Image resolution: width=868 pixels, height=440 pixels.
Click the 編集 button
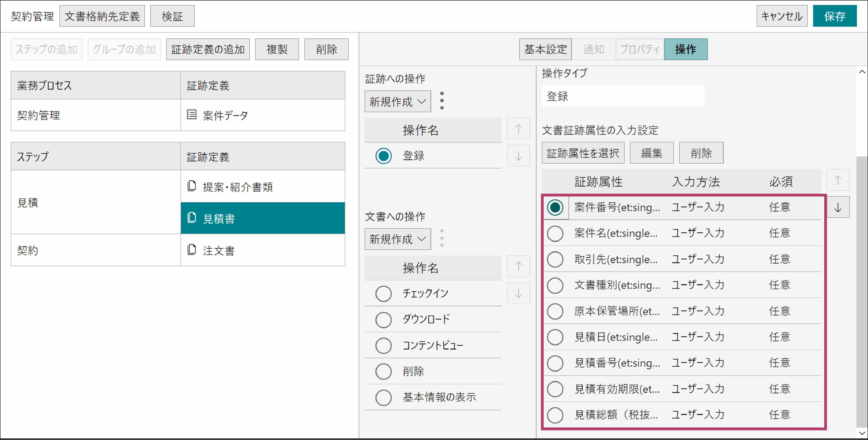click(652, 153)
